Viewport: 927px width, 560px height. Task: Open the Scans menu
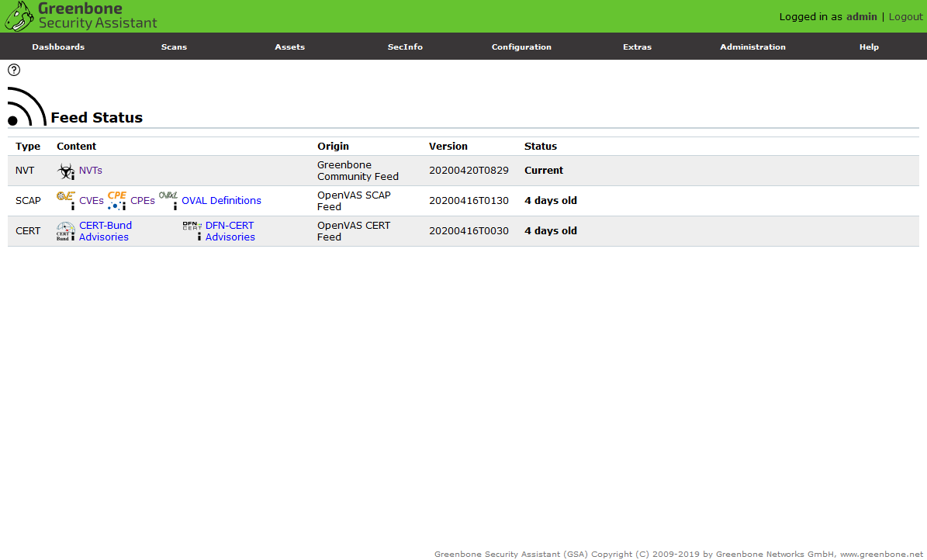[x=174, y=47]
